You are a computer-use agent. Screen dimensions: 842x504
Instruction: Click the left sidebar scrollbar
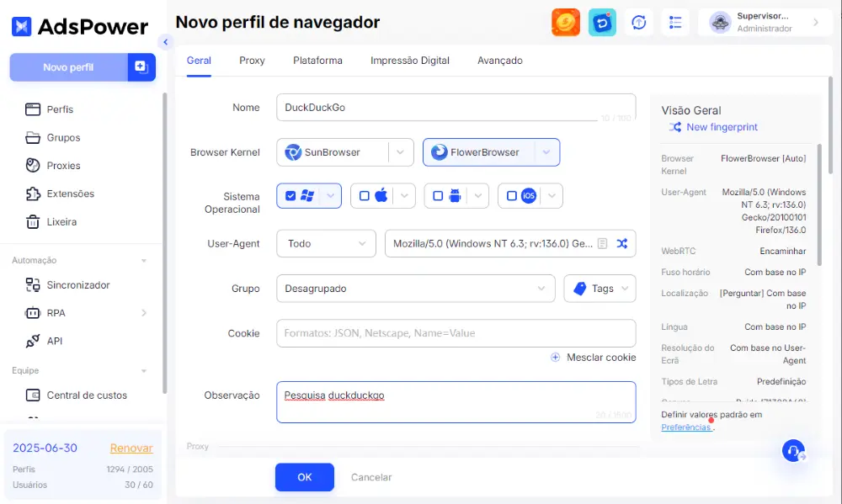tap(164, 242)
